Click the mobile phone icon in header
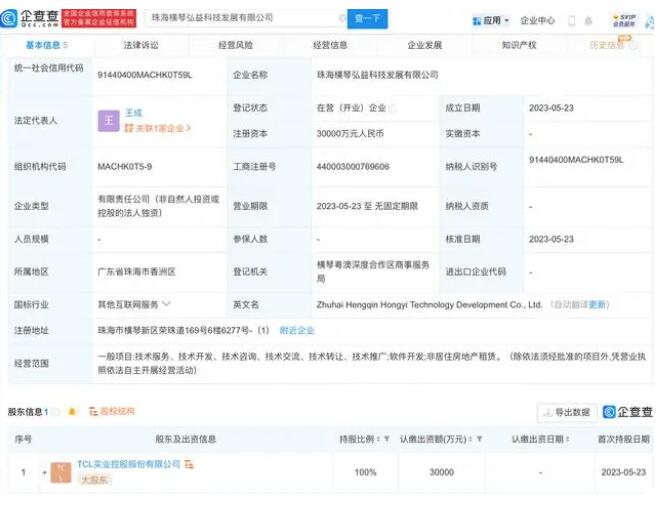The height and width of the screenshot is (507, 666). point(572,20)
